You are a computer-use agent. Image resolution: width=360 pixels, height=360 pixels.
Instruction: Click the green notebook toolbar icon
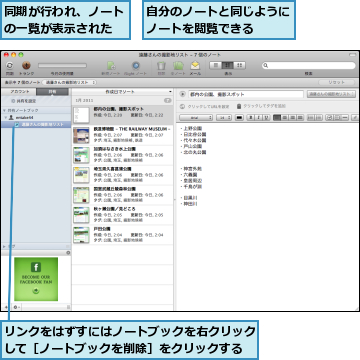(x=178, y=66)
